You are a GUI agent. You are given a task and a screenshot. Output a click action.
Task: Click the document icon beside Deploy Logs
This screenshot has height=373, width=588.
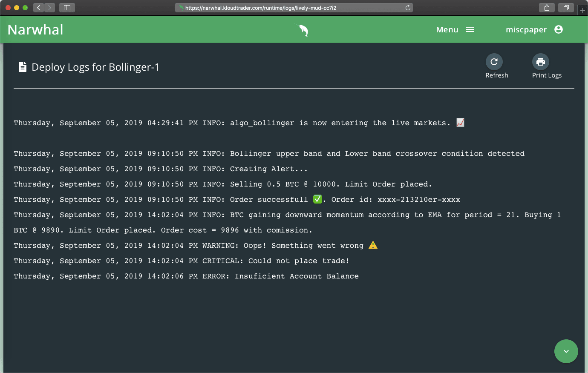[23, 67]
